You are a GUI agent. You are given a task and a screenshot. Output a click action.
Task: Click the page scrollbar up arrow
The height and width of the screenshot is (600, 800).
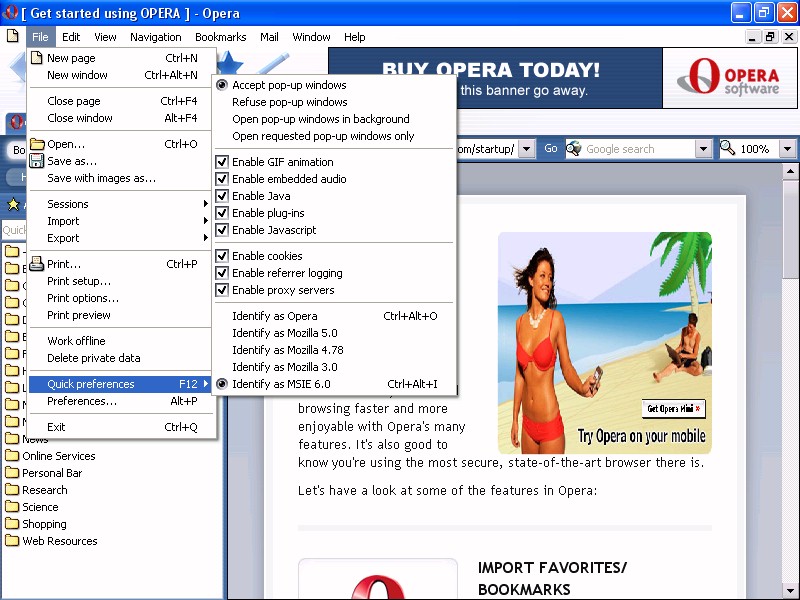(790, 171)
